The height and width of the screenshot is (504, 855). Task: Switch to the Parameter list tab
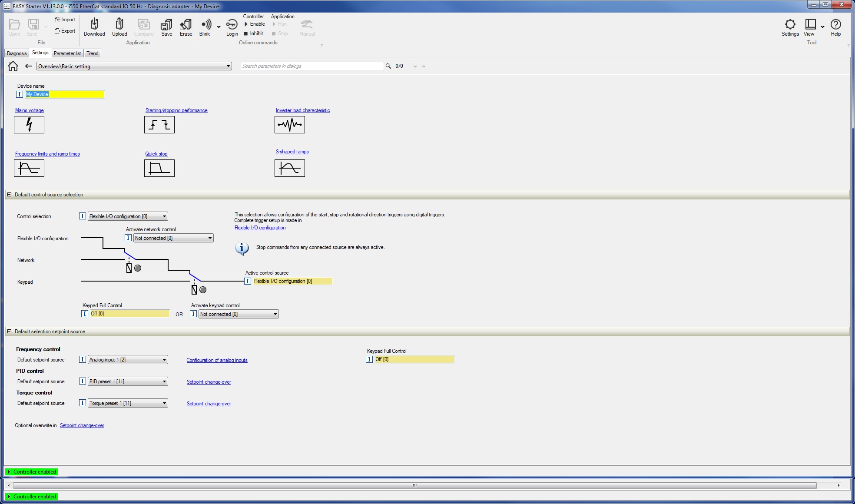[67, 53]
